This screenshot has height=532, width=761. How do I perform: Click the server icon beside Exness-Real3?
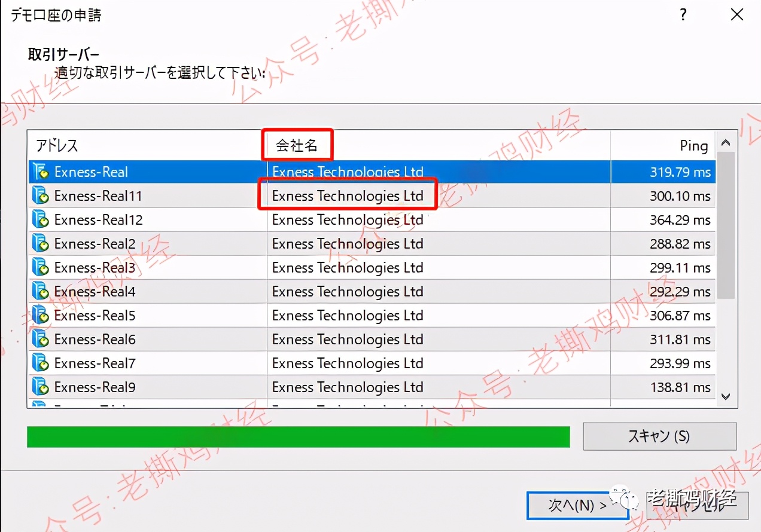point(41,268)
